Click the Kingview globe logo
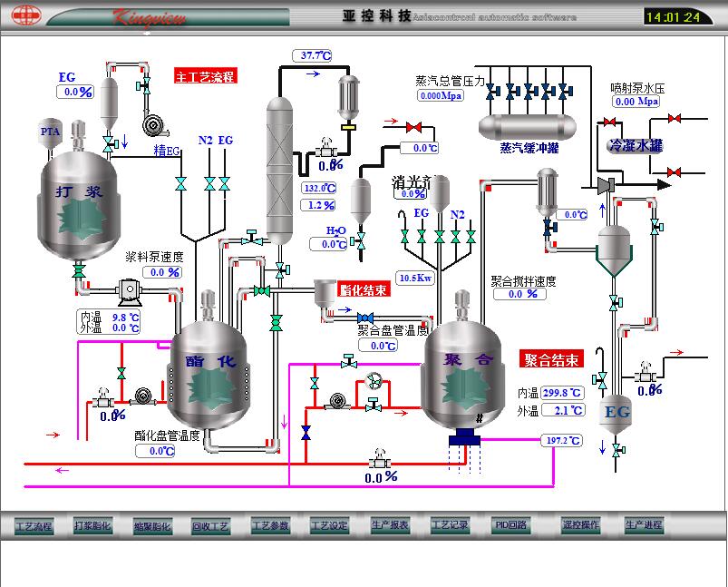This screenshot has height=587, width=728. click(26, 15)
